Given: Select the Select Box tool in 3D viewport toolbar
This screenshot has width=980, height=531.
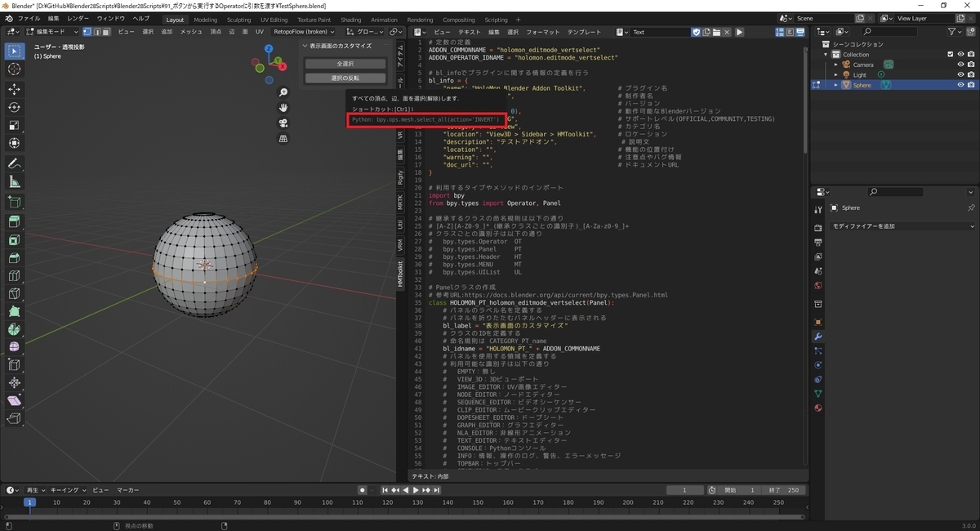Looking at the screenshot, I should tap(14, 51).
